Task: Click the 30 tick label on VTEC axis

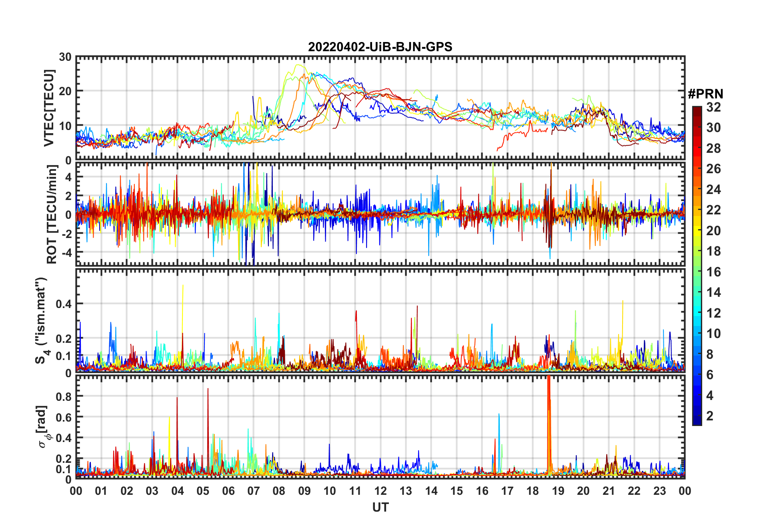Action: (x=65, y=57)
